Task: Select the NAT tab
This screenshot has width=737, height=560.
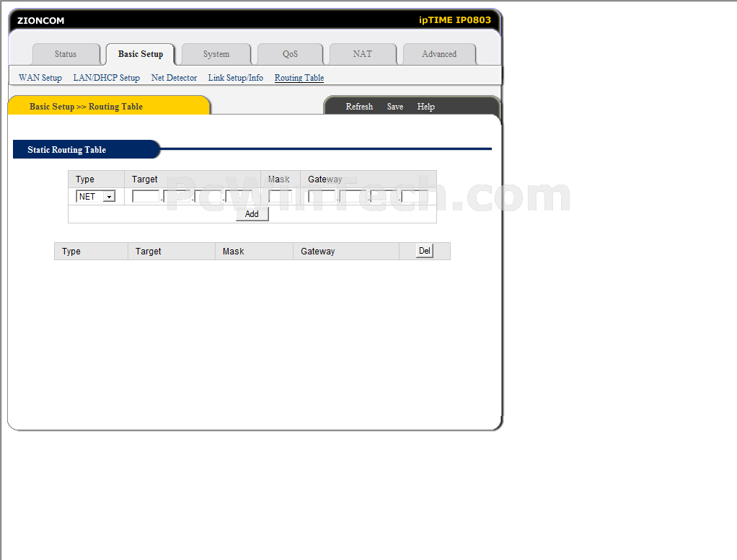Action: click(x=362, y=54)
